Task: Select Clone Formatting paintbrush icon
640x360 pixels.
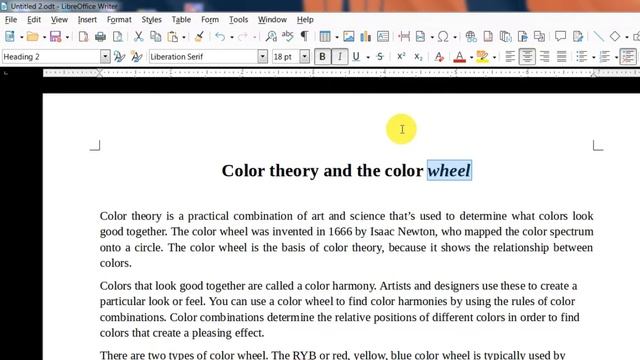Action: (x=199, y=37)
